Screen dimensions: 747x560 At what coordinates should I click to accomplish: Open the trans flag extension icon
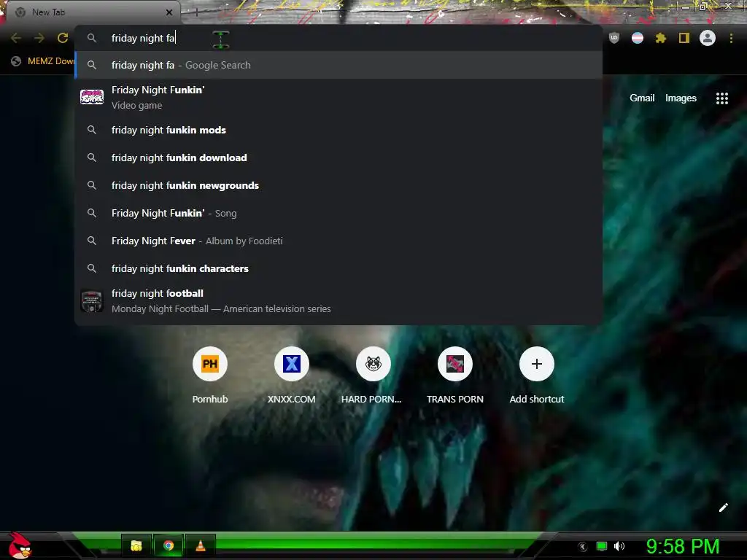[x=638, y=38]
